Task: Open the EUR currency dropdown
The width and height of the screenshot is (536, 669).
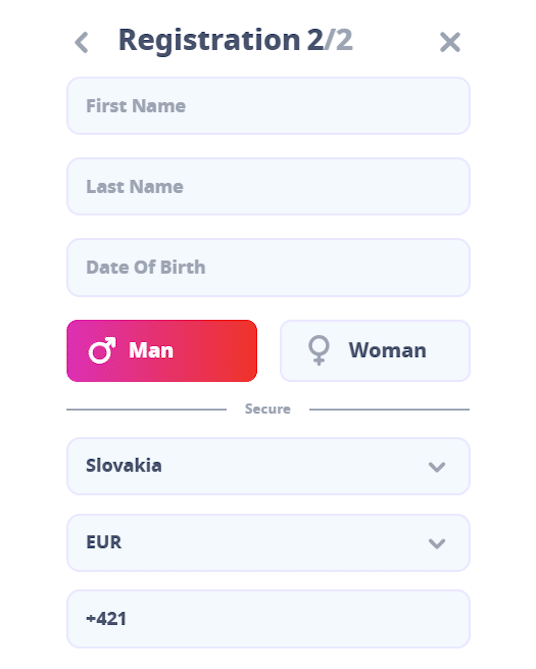Action: 268,543
